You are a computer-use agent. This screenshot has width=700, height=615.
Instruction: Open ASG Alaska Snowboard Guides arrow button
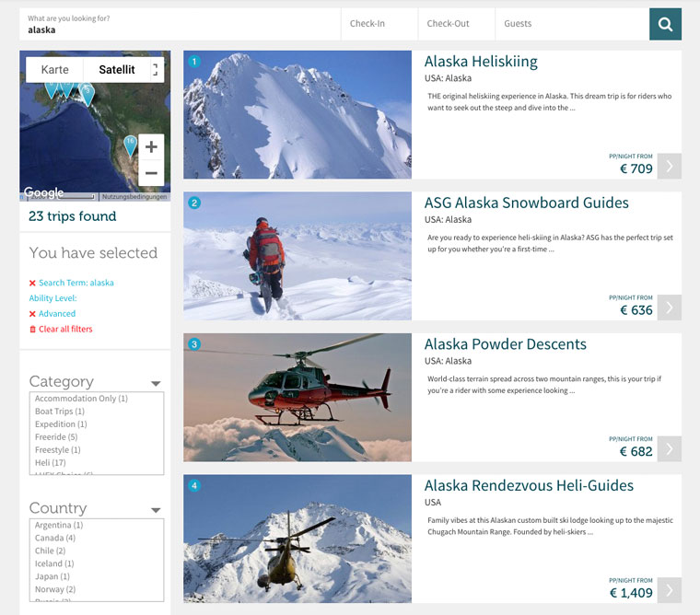click(669, 307)
